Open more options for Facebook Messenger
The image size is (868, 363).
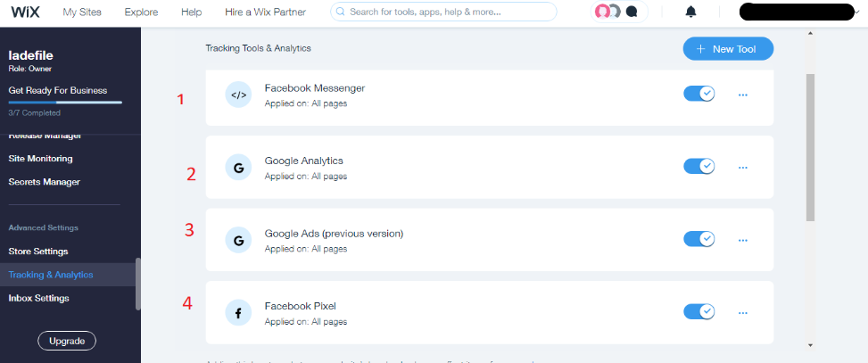(x=743, y=95)
